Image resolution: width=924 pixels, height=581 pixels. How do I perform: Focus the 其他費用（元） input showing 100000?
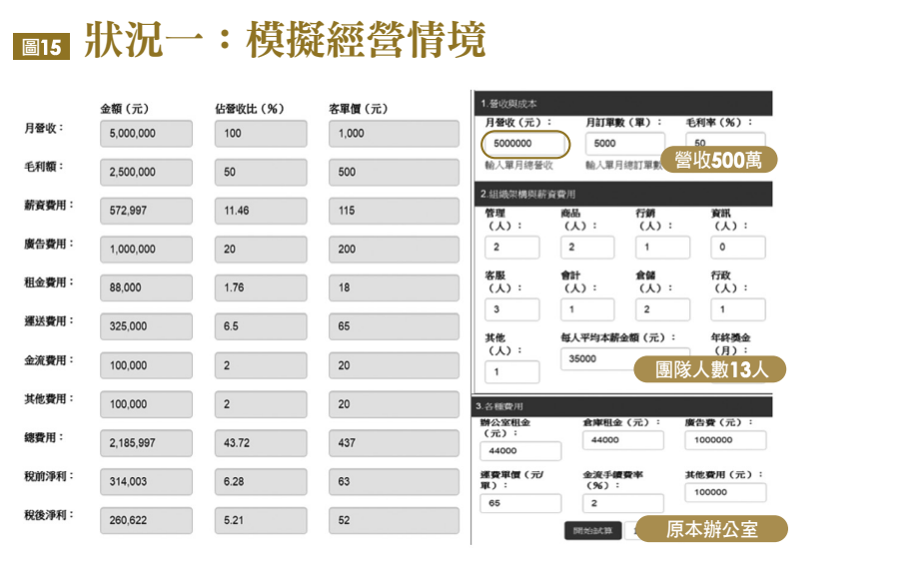725,492
